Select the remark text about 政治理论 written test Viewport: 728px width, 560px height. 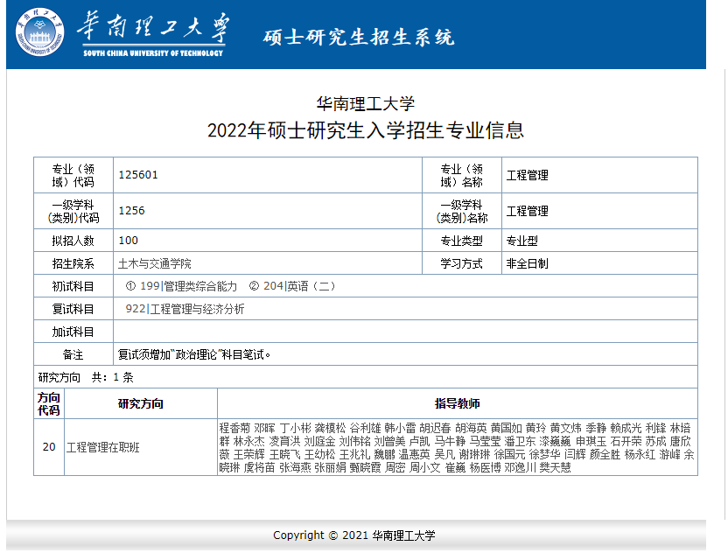[x=194, y=354]
